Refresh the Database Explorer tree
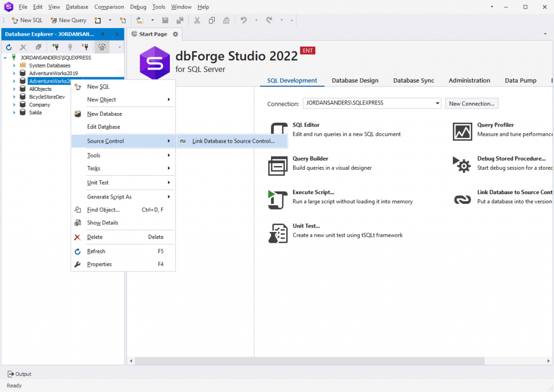 pyautogui.click(x=9, y=47)
